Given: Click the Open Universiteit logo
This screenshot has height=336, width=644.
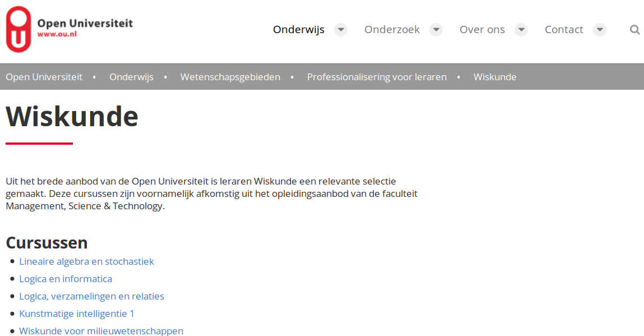Looking at the screenshot, I should pos(70,29).
